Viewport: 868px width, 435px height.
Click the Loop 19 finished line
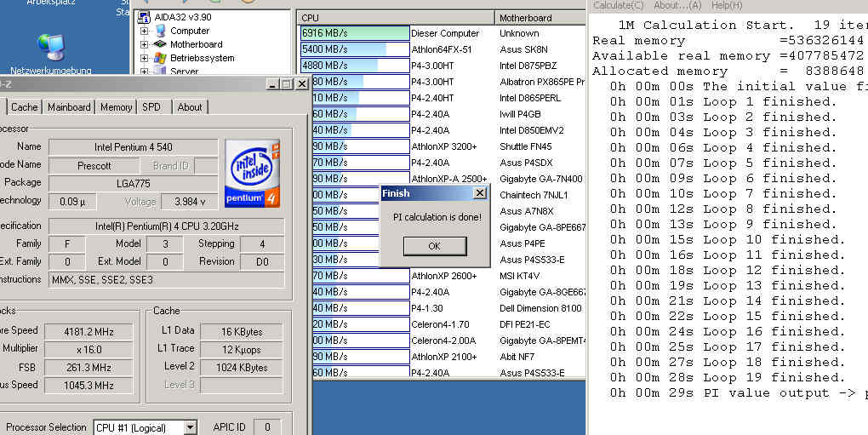point(728,377)
